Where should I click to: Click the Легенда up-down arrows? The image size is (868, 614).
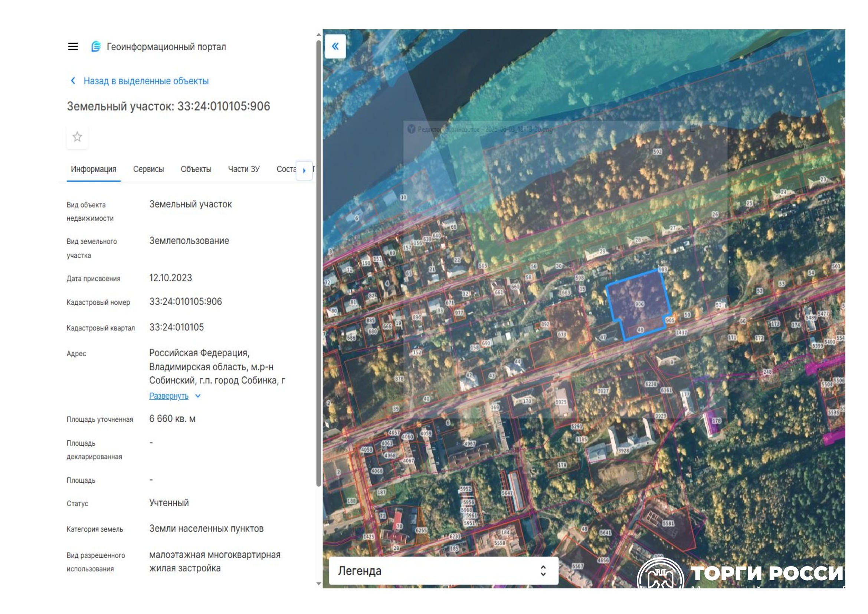(x=543, y=571)
